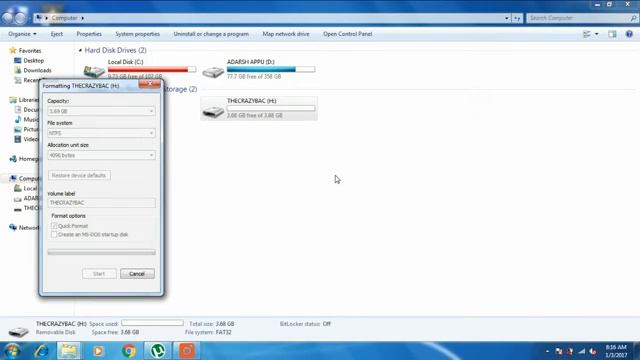Viewport: 640px width, 360px height.
Task: Select the Local Disk (C:) drive icon
Action: click(94, 71)
